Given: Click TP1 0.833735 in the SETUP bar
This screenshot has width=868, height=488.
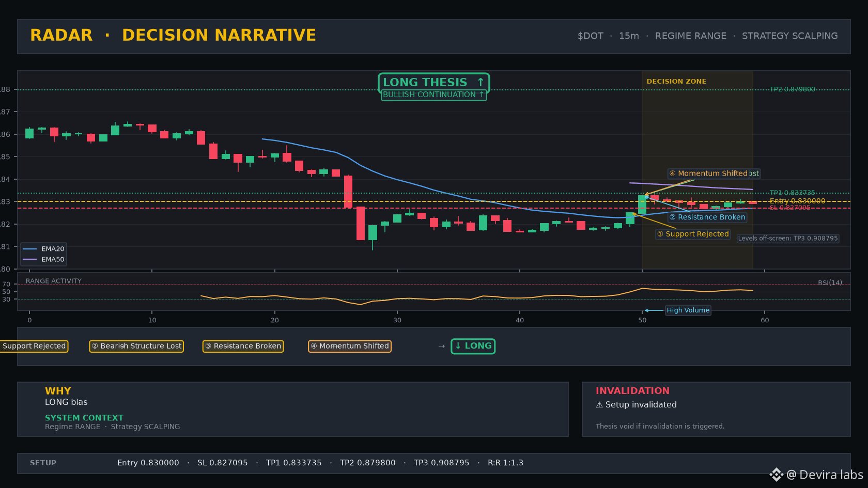Looking at the screenshot, I should pyautogui.click(x=294, y=463).
